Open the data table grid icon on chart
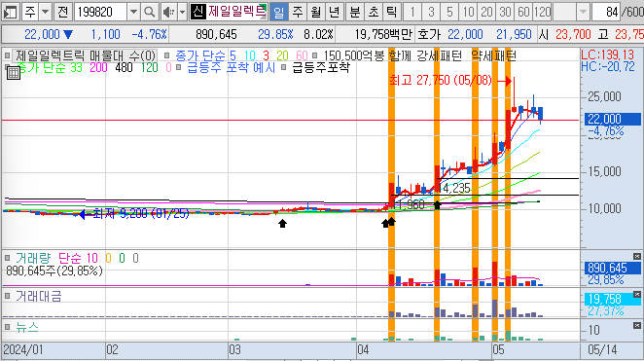 pos(14,73)
